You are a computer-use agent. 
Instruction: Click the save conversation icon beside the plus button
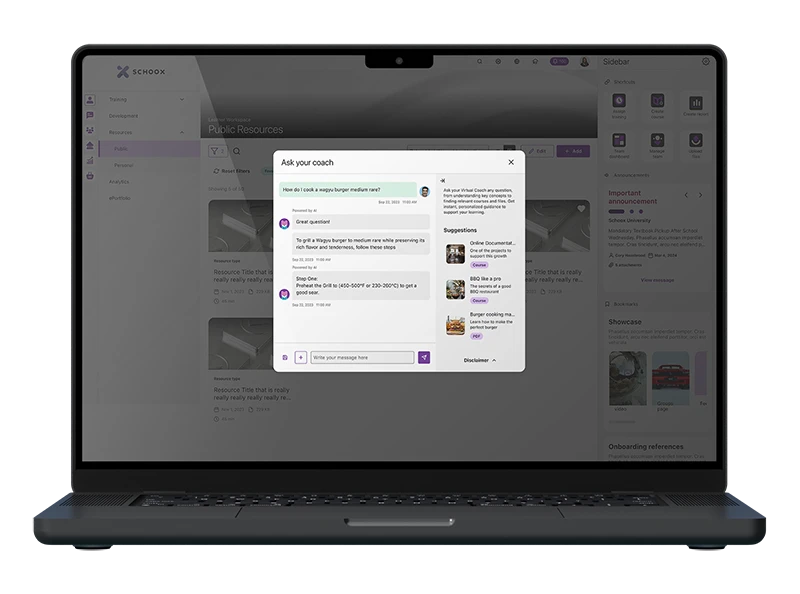[286, 357]
